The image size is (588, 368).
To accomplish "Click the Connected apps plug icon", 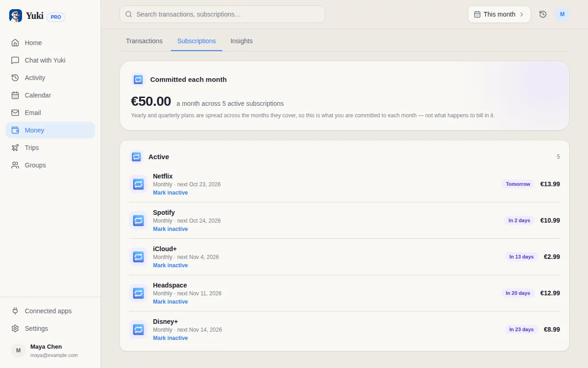I will point(15,311).
